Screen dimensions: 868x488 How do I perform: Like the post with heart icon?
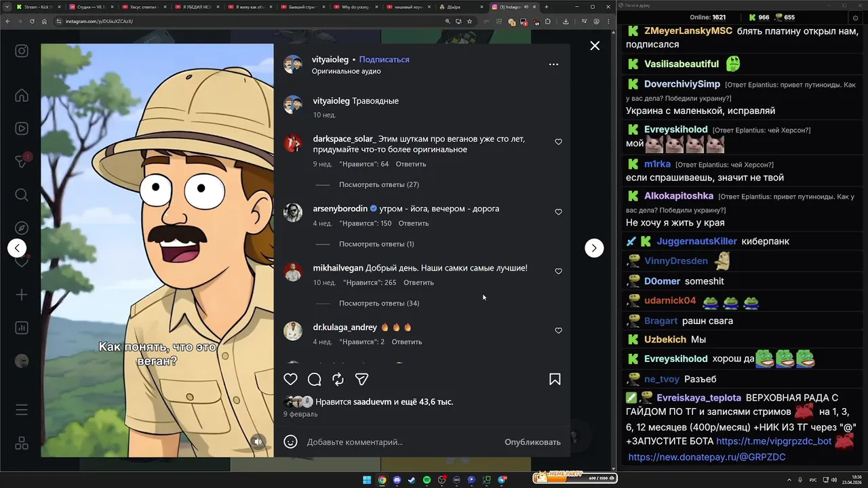click(x=290, y=380)
